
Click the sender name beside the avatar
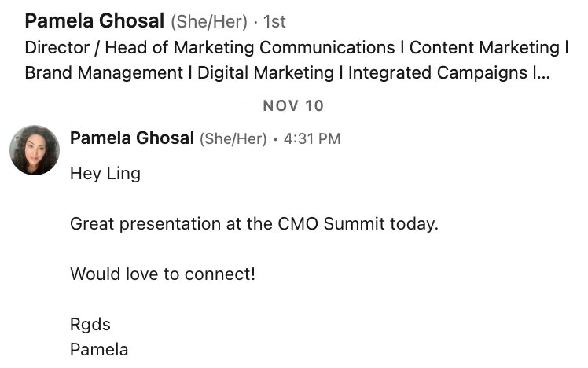(131, 138)
